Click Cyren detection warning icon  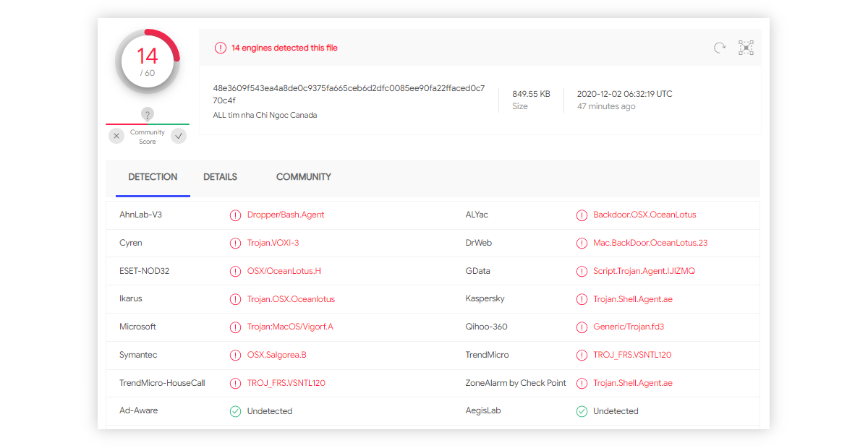[x=235, y=244]
